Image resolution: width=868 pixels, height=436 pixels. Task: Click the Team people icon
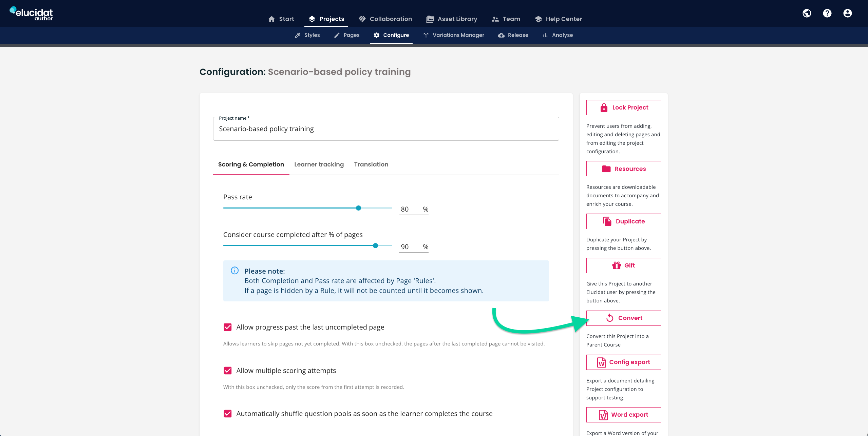point(495,19)
